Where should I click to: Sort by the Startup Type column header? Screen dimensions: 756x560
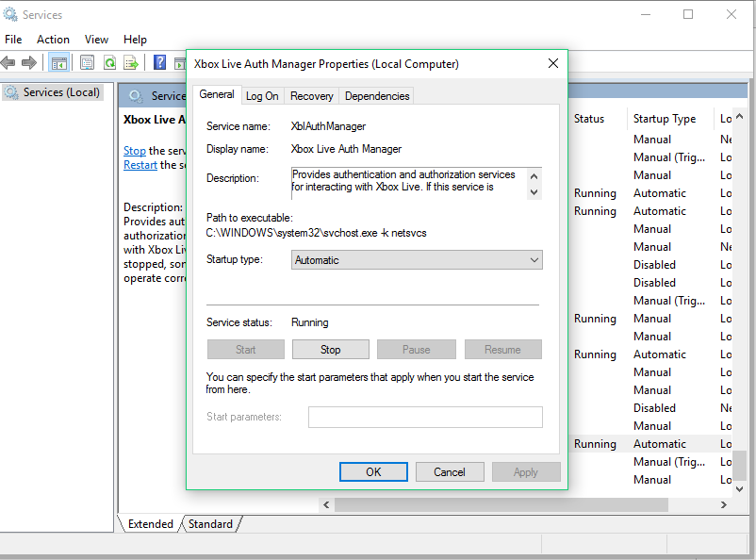pos(669,119)
